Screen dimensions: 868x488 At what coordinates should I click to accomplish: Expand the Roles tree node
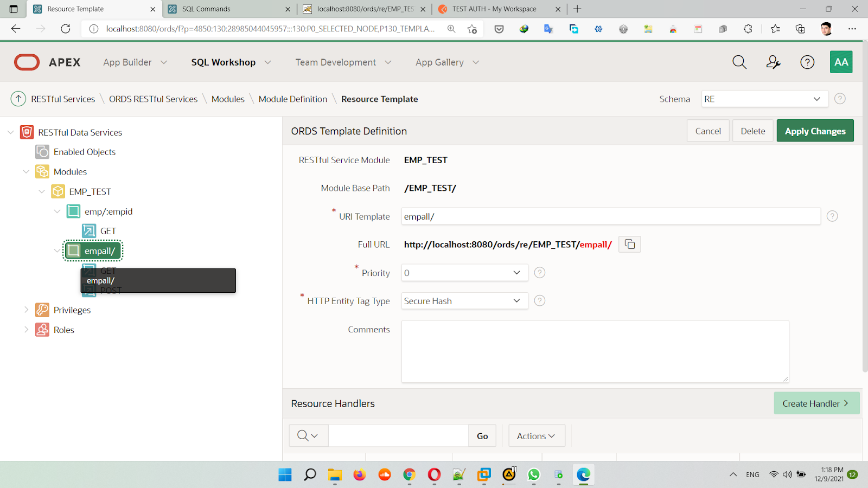point(26,330)
